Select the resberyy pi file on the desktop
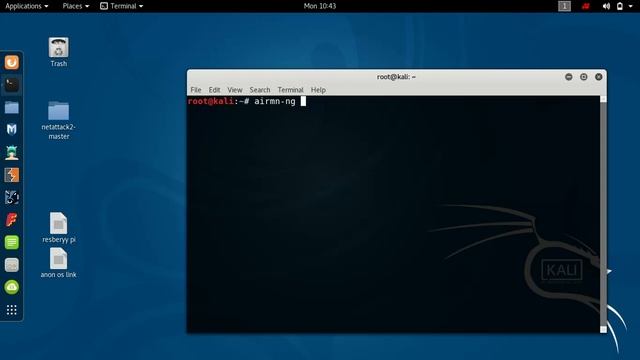 [59, 228]
